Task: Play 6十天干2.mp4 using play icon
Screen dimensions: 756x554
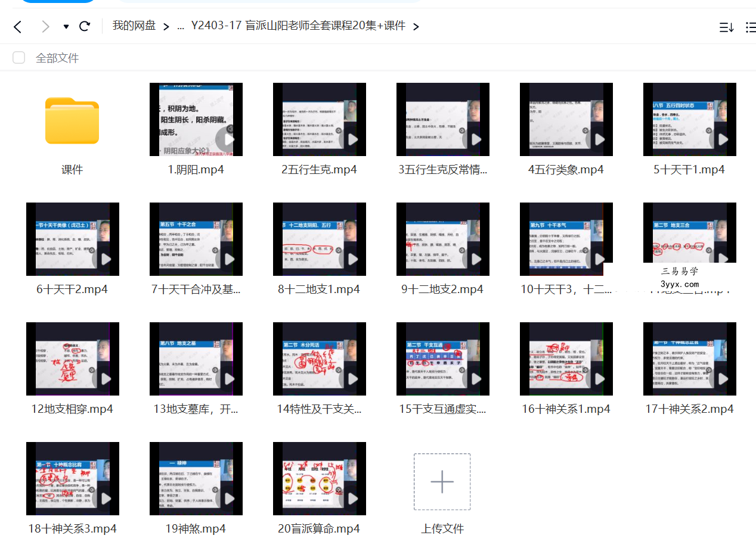Action: click(x=106, y=259)
